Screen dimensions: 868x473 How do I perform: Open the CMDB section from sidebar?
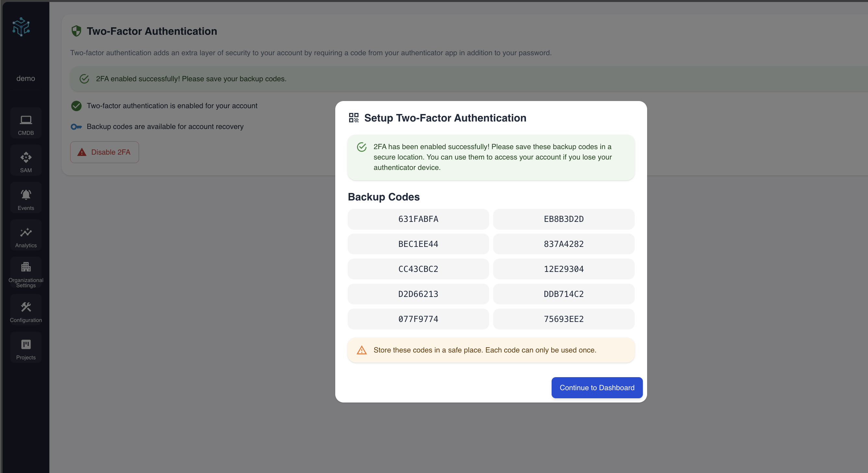point(26,123)
